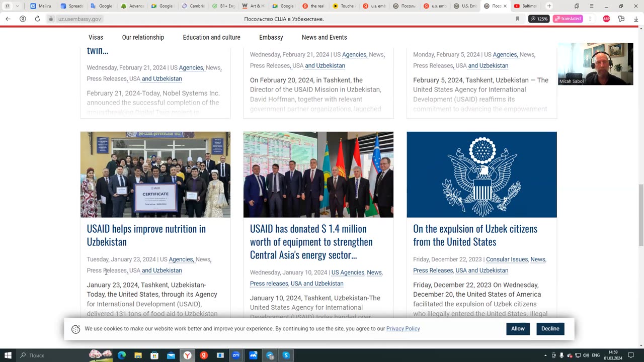Open 'On the expulsion of Uzbek citizens' article

475,235
